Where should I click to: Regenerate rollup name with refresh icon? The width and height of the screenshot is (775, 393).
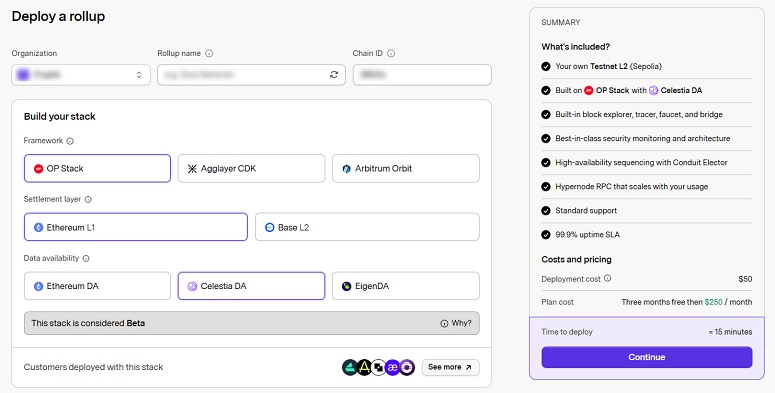pyautogui.click(x=334, y=75)
